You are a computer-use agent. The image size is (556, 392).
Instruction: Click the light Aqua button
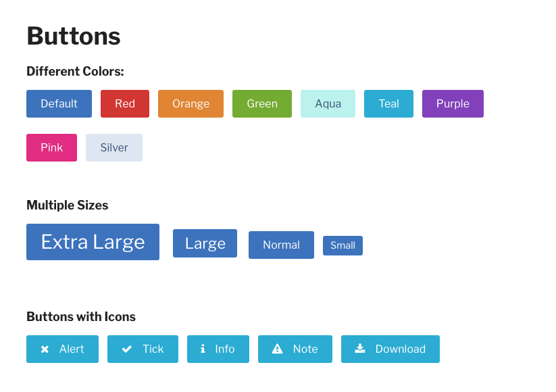click(328, 103)
